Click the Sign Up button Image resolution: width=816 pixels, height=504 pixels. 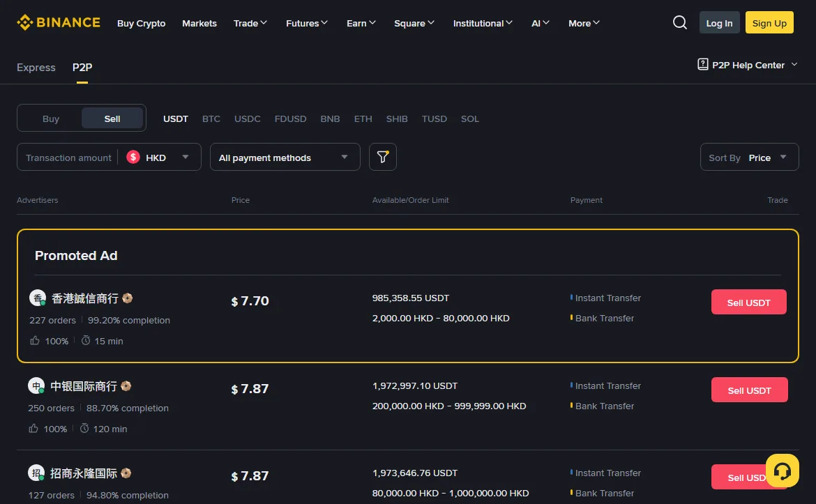(769, 22)
